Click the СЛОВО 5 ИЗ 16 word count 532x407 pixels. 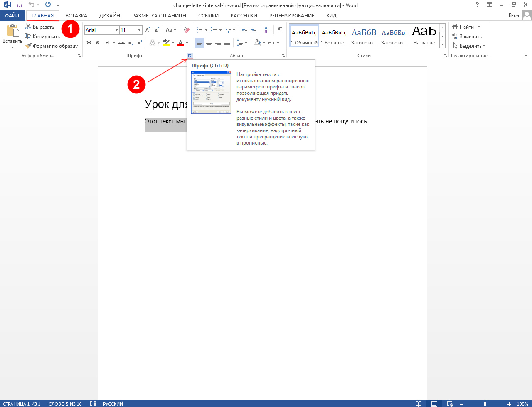(65, 404)
